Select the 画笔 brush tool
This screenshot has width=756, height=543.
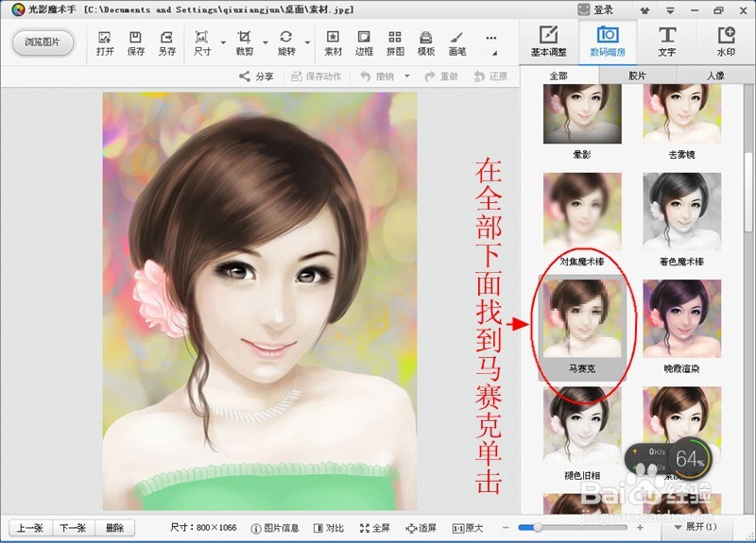[456, 43]
